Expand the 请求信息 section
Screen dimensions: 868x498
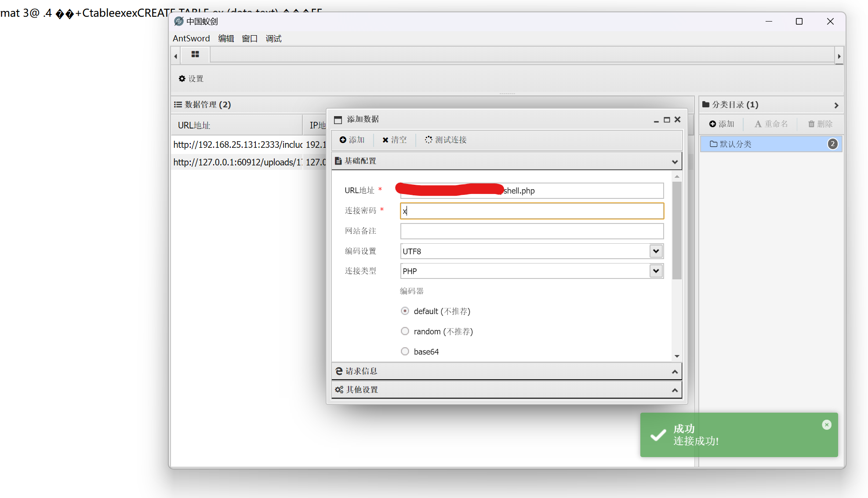[506, 371]
